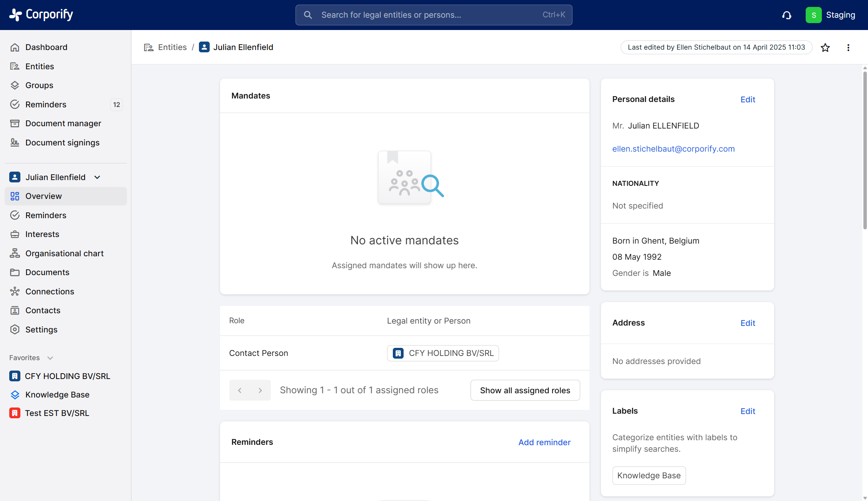Image resolution: width=868 pixels, height=501 pixels.
Task: Open the Dashboard menu item
Action: (x=46, y=47)
